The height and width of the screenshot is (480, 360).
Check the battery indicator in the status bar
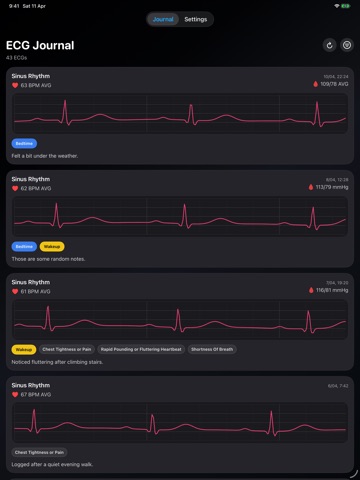click(x=345, y=6)
